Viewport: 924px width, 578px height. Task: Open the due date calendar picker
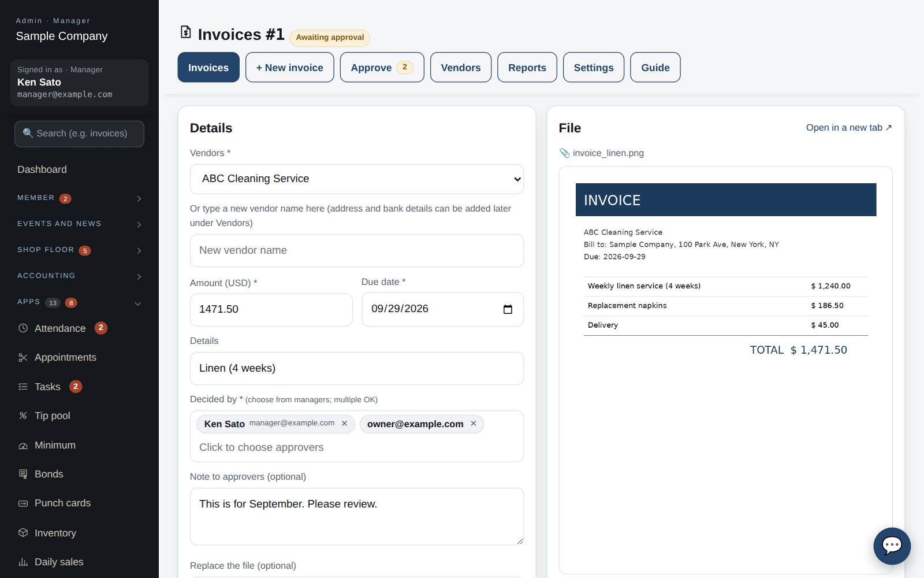[x=508, y=309]
